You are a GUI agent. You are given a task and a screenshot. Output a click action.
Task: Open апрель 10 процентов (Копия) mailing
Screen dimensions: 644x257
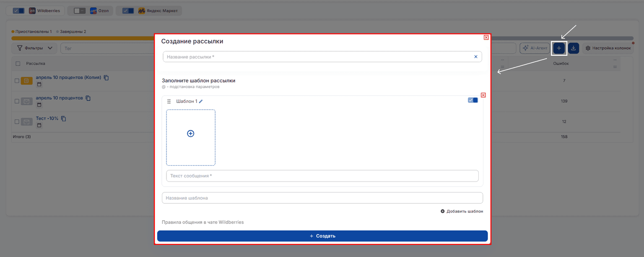[68, 78]
